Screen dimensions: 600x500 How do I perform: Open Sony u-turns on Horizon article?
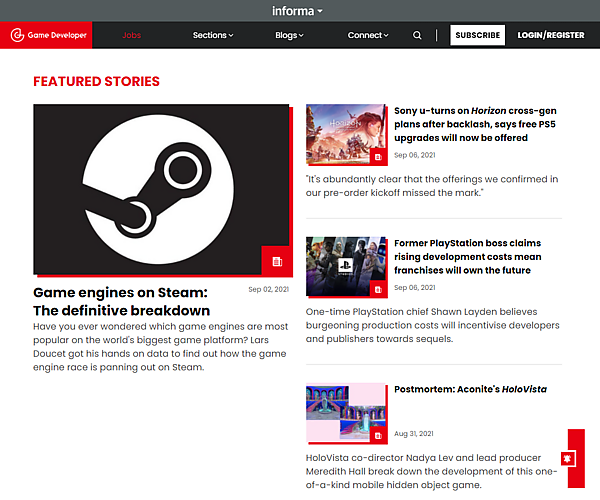(475, 124)
